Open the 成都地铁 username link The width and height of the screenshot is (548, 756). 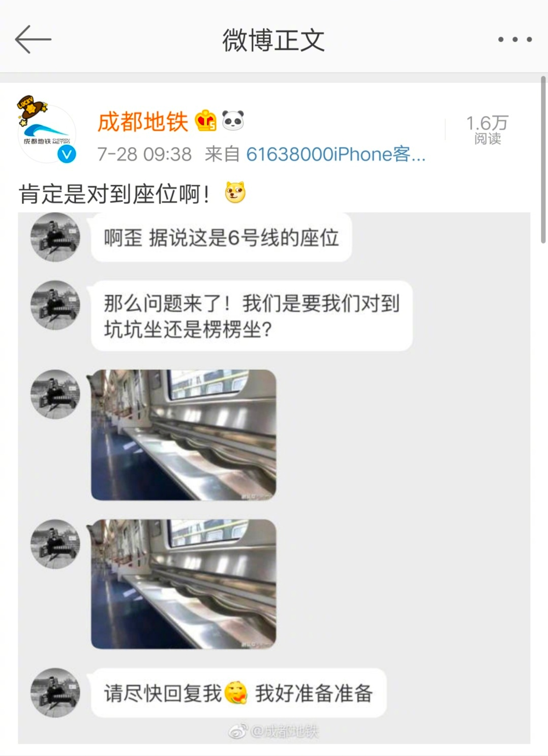[143, 122]
